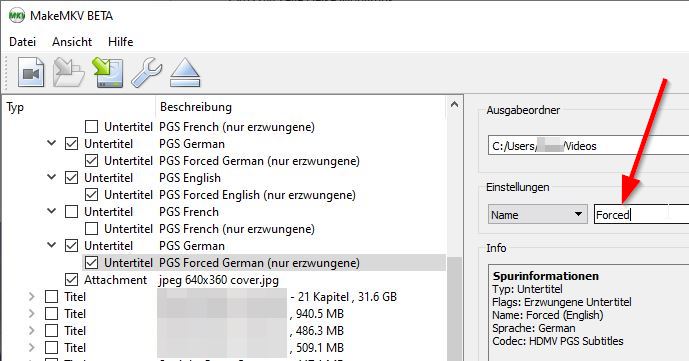The image size is (689, 361).
Task: Click the open disc folder icon
Action: 69,73
